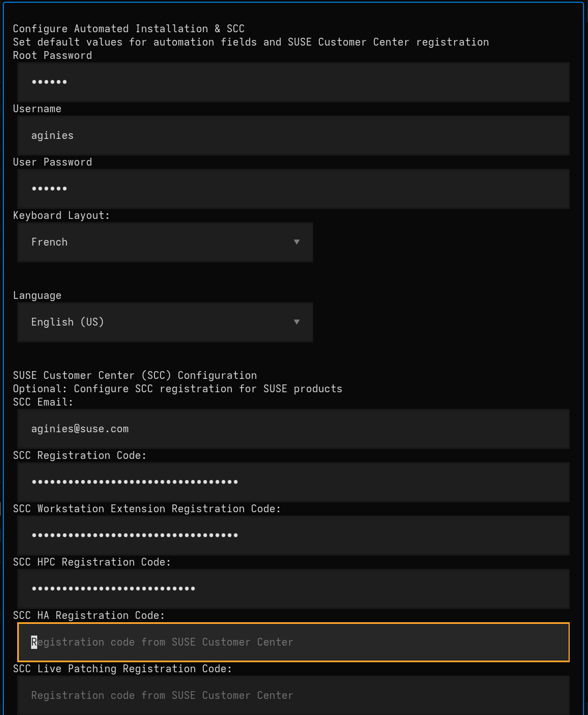Click the highlighted SCC HA Registration Code field
Image resolution: width=588 pixels, height=715 pixels.
pos(293,642)
